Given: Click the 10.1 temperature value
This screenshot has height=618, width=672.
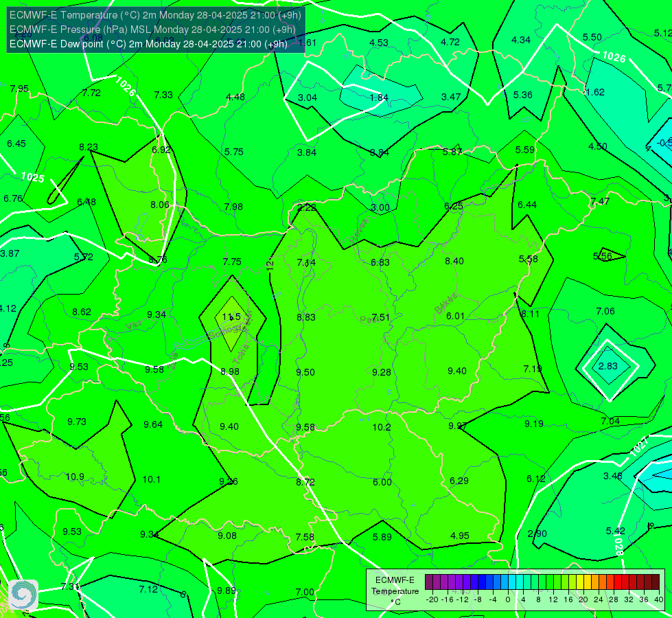Looking at the screenshot, I should [x=151, y=479].
